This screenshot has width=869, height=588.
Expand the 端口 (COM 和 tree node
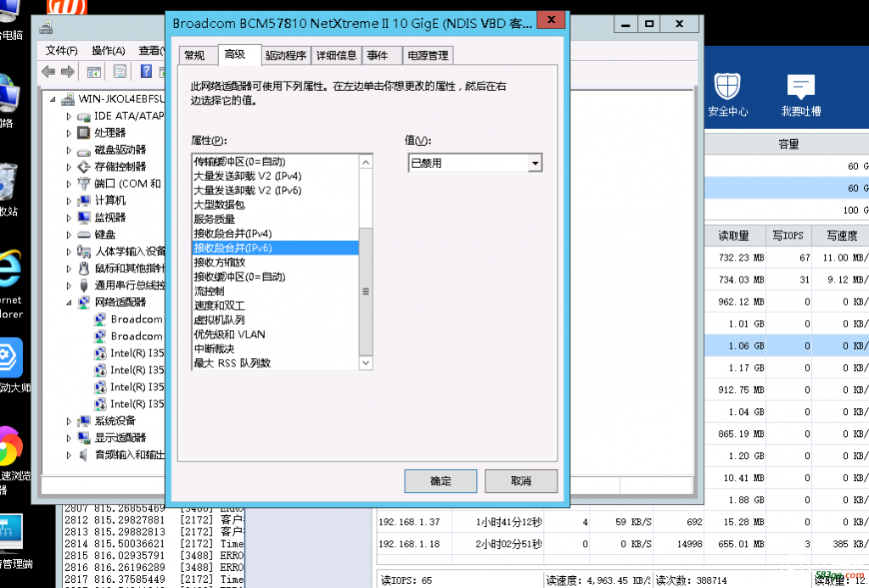coord(69,184)
